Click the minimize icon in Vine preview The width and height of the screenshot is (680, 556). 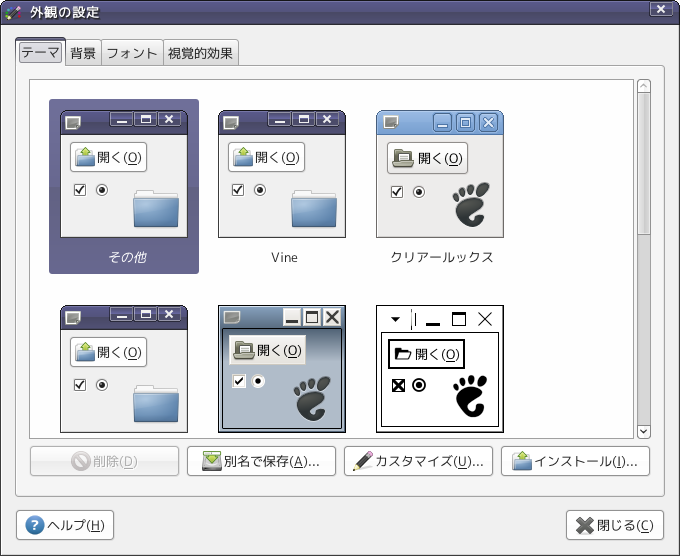click(280, 119)
